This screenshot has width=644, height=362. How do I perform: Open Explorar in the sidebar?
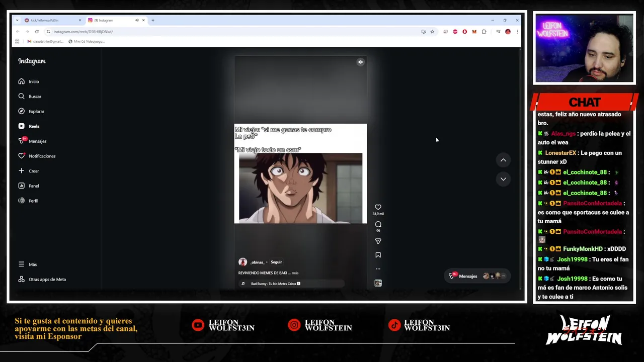pos(31,111)
